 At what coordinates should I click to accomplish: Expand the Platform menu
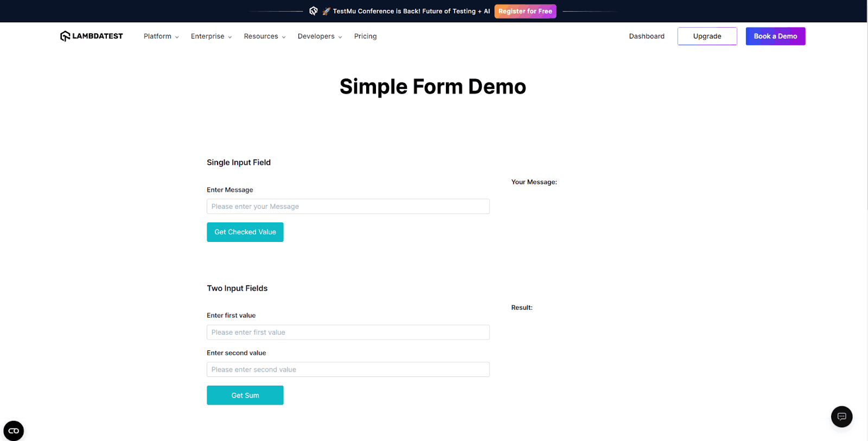[x=161, y=36]
